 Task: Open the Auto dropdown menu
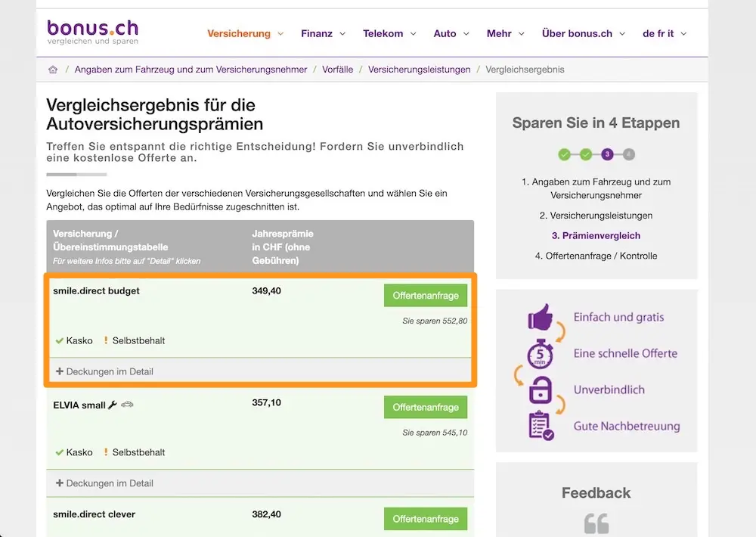(x=451, y=33)
